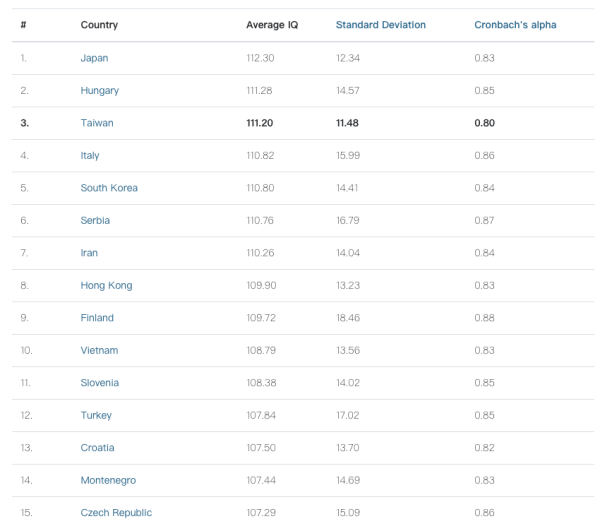
Task: Open the Japan country link
Action: pyautogui.click(x=94, y=58)
